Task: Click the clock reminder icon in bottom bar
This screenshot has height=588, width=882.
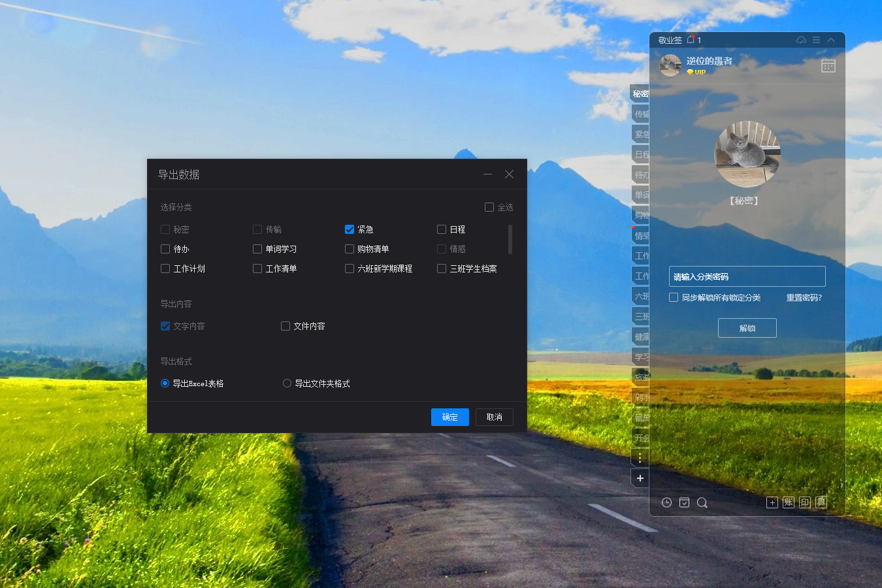Action: click(x=666, y=502)
